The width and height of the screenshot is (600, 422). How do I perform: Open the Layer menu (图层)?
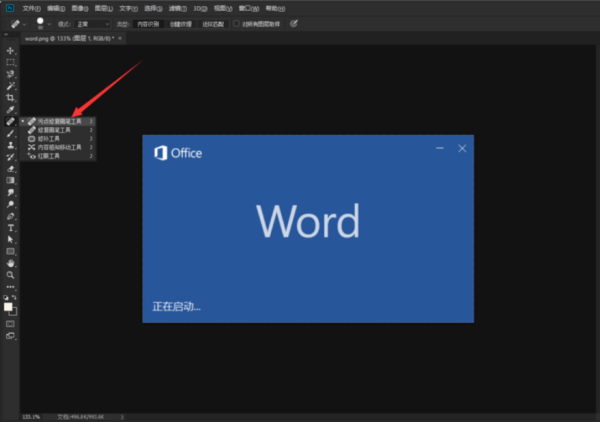point(104,8)
